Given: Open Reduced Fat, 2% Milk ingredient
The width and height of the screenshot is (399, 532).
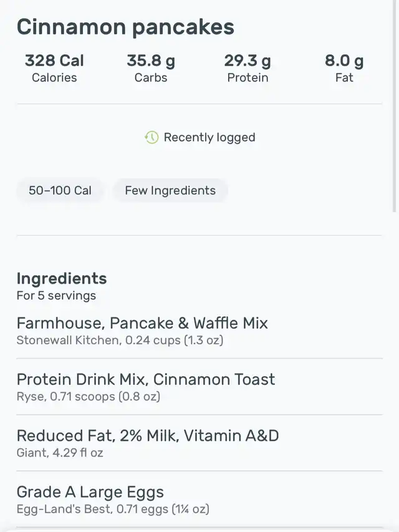Looking at the screenshot, I should point(199,443).
